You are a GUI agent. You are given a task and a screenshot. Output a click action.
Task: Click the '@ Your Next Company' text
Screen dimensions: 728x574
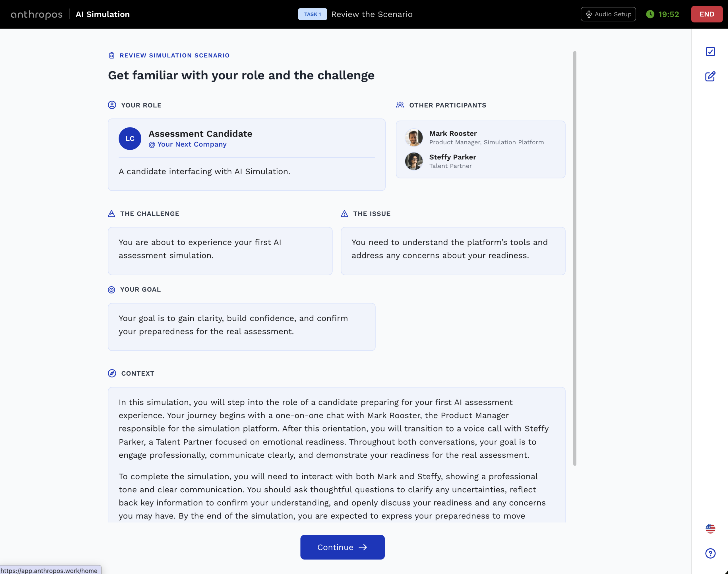point(187,144)
